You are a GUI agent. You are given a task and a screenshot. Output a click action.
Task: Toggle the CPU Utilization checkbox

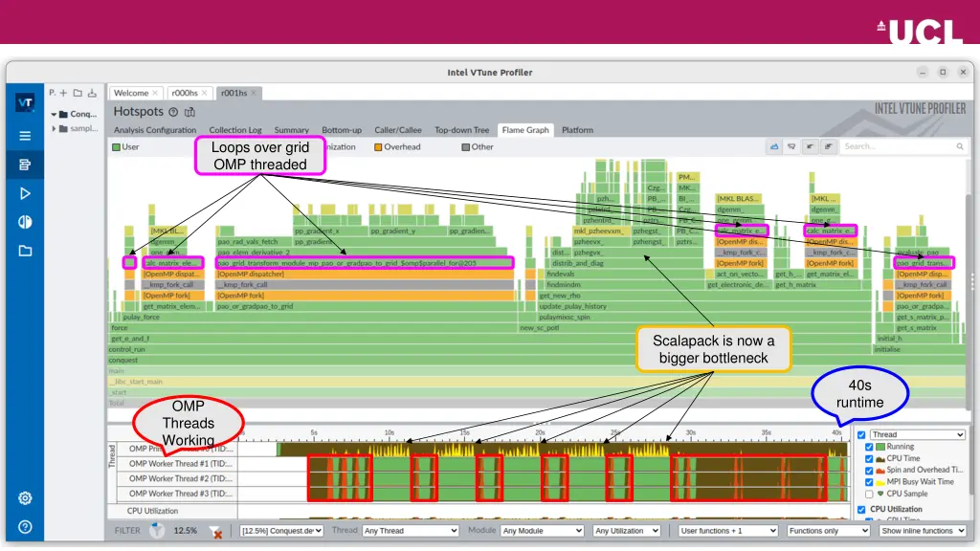tap(861, 510)
